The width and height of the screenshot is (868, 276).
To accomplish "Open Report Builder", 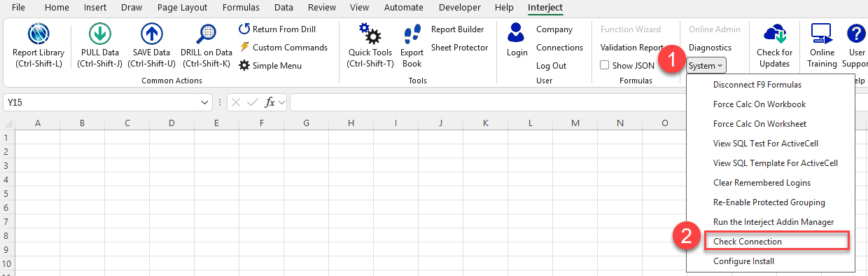I will click(x=457, y=29).
